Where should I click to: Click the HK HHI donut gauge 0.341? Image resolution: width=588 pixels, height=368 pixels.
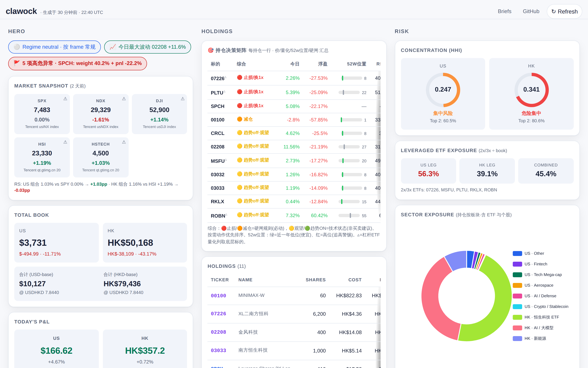[x=531, y=90]
